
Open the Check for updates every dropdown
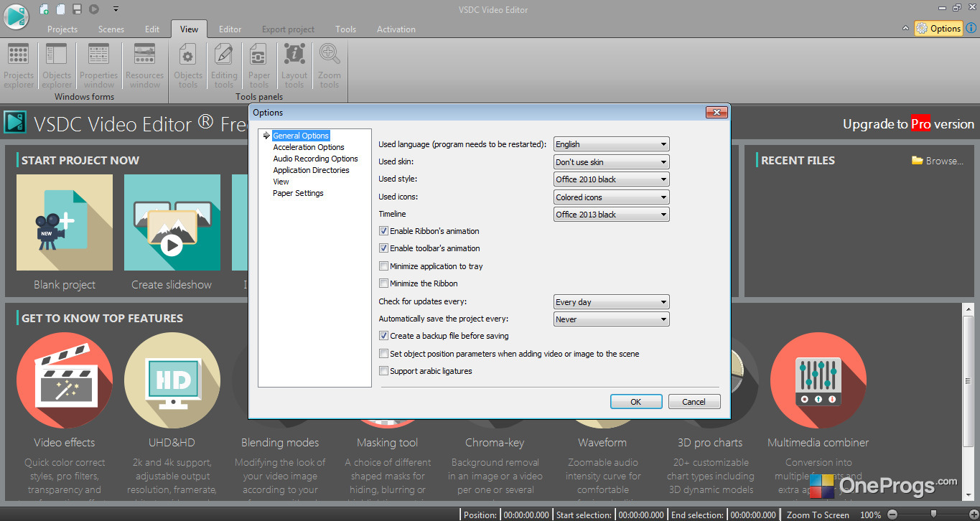(x=612, y=302)
